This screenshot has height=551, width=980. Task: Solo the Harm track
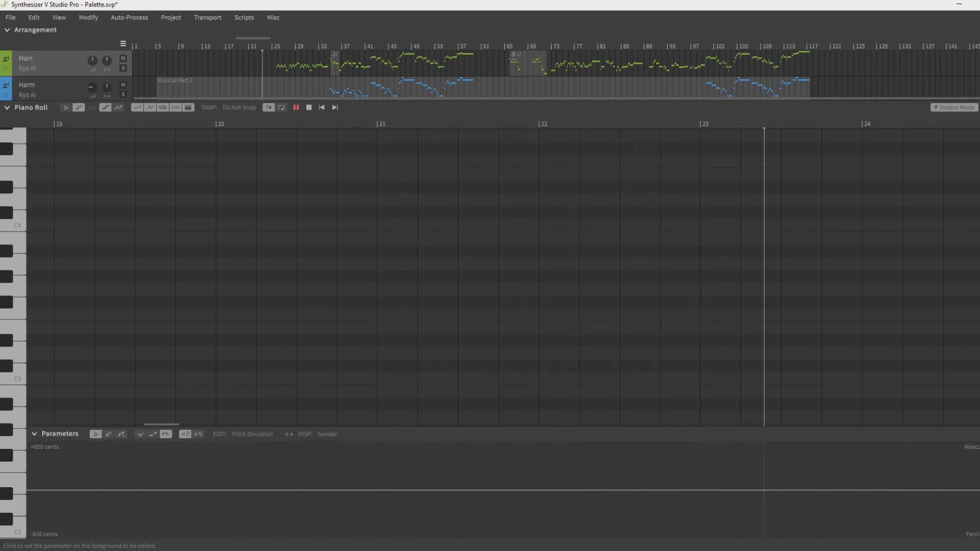123,95
